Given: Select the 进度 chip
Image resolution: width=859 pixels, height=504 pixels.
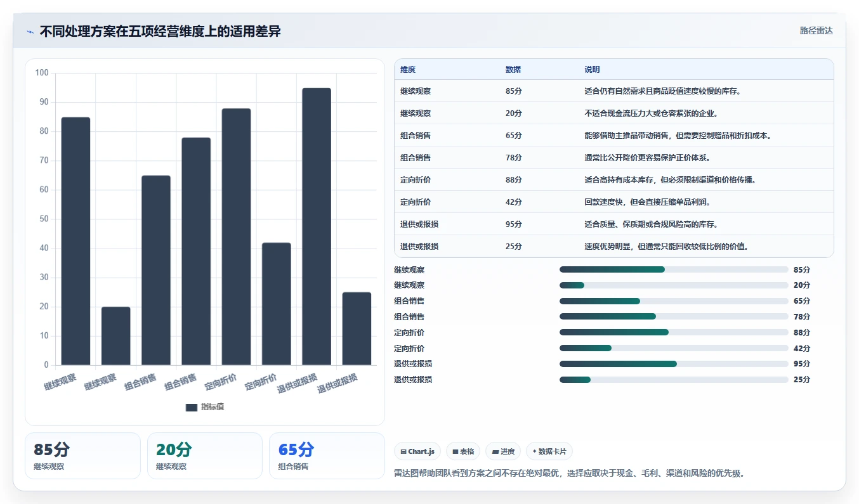Looking at the screenshot, I should 503,451.
